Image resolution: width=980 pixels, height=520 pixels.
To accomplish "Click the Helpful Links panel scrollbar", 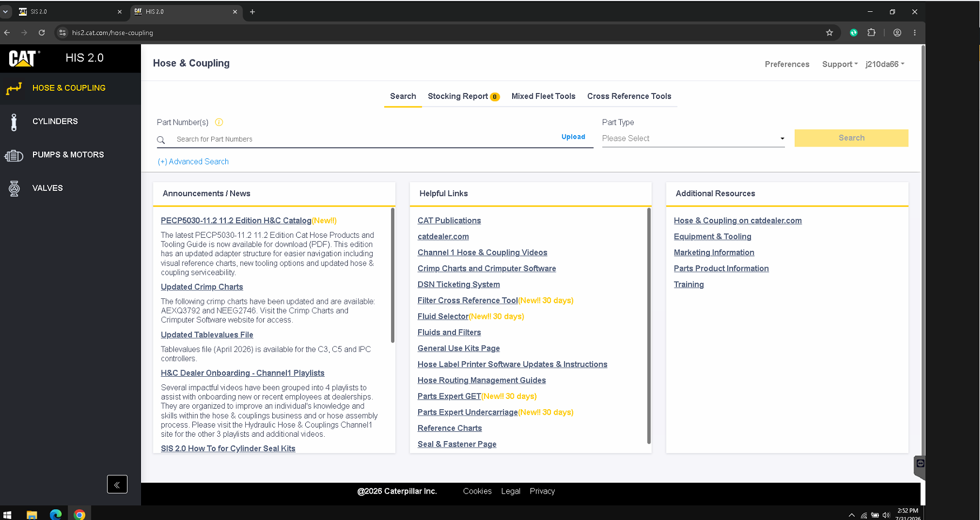I will point(649,326).
